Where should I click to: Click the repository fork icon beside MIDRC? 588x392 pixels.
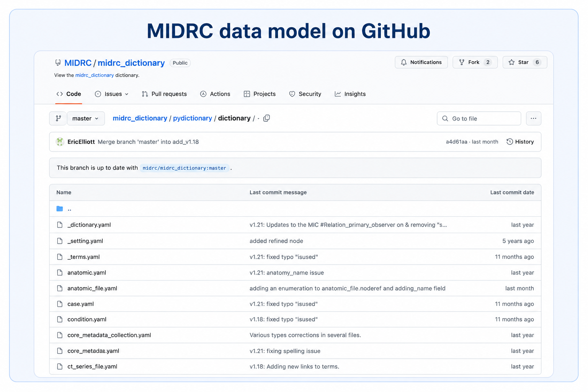point(58,62)
